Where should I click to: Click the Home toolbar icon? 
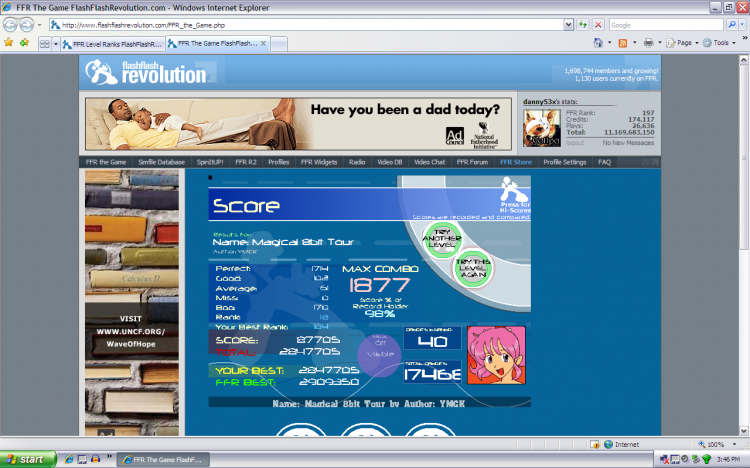[598, 43]
